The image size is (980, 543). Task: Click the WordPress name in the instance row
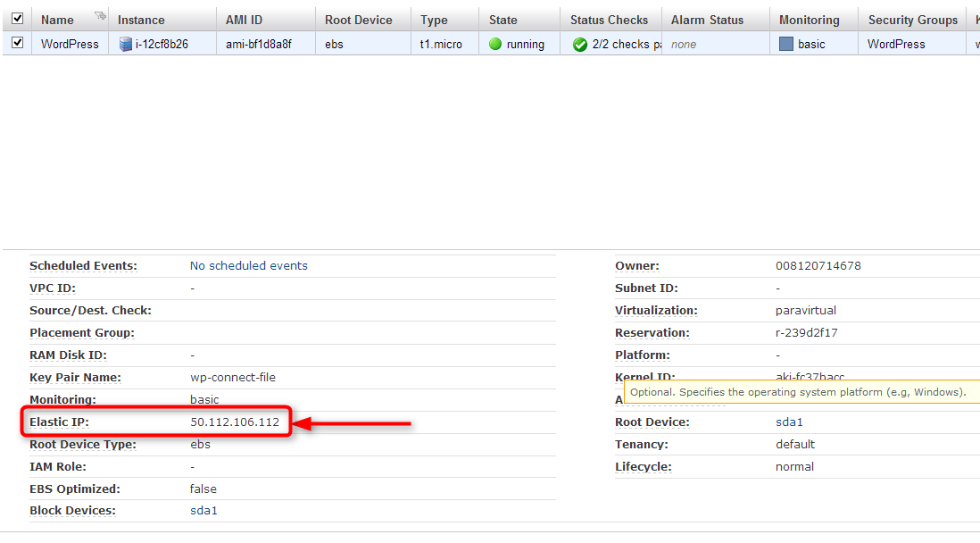coord(70,44)
